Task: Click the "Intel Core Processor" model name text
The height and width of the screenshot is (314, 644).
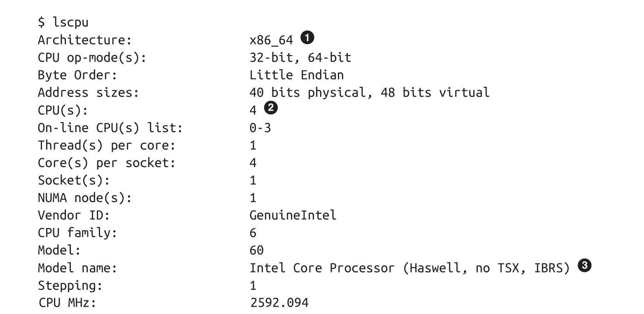Action: pyautogui.click(x=322, y=268)
